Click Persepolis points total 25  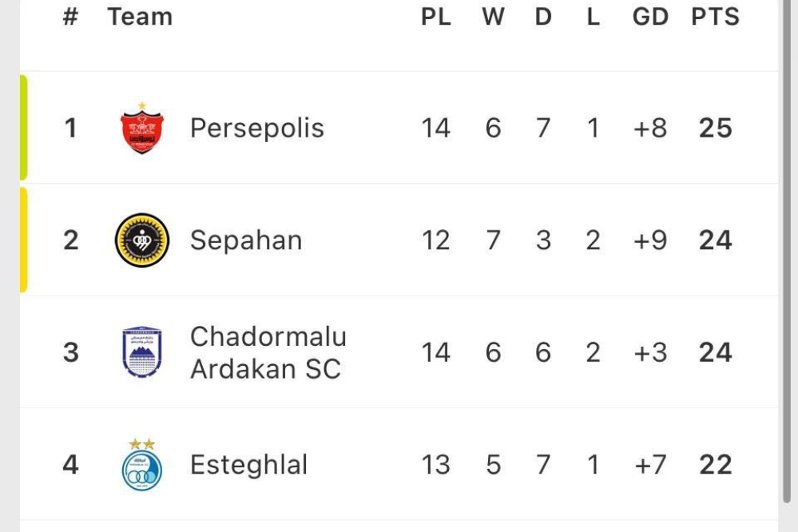[715, 129]
